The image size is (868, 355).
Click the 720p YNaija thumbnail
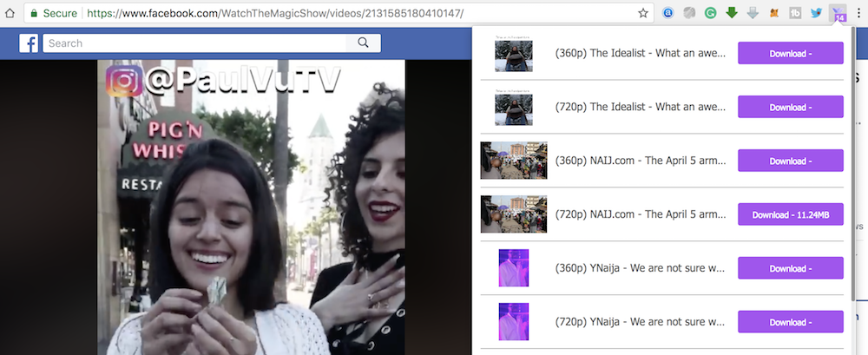[x=514, y=322]
